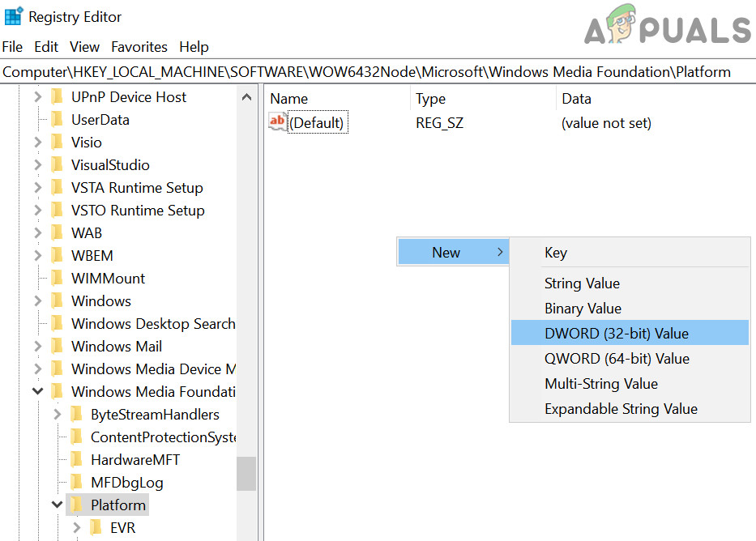Select the ByteStreamHandlers folder icon

pos(77,413)
